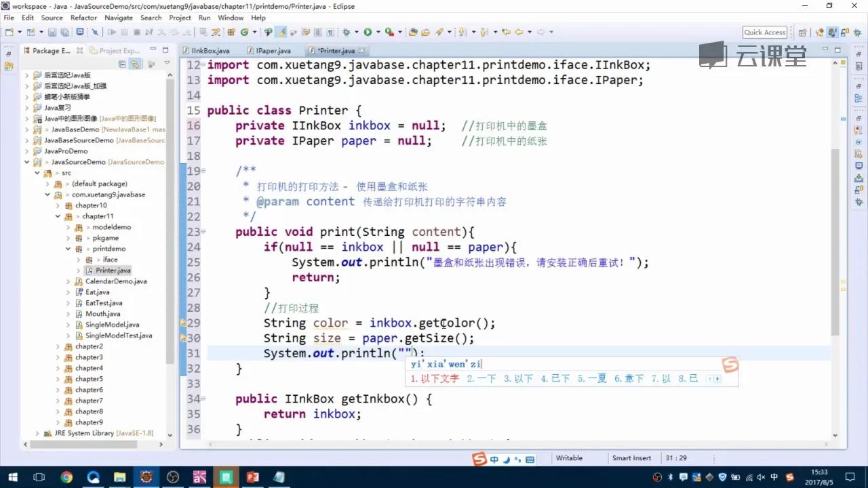The width and height of the screenshot is (868, 488).
Task: Click the New wizard toolbar icon
Action: tap(9, 32)
